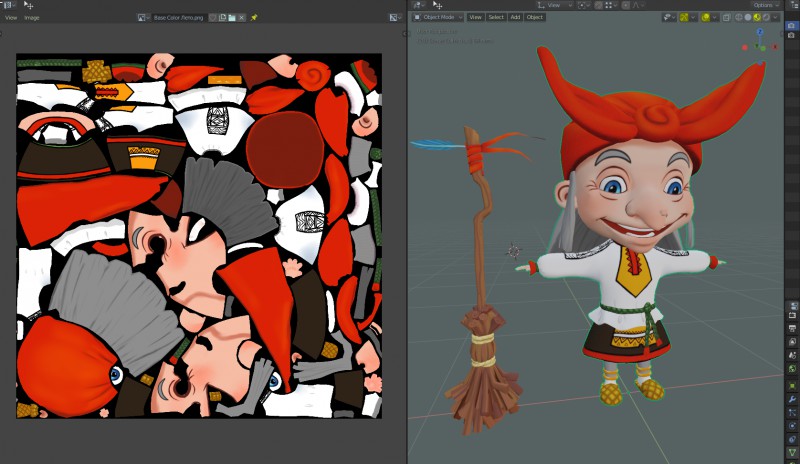Viewport: 800px width, 464px height.
Task: Unlink the Base Color image
Action: point(241,17)
